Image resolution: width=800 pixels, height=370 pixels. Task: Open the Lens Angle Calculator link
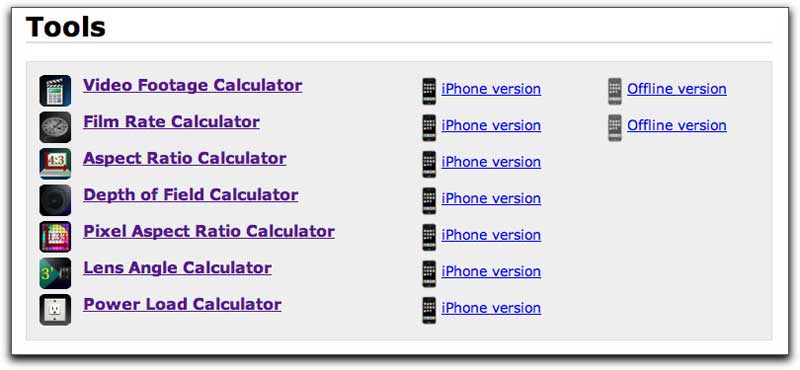tap(177, 268)
